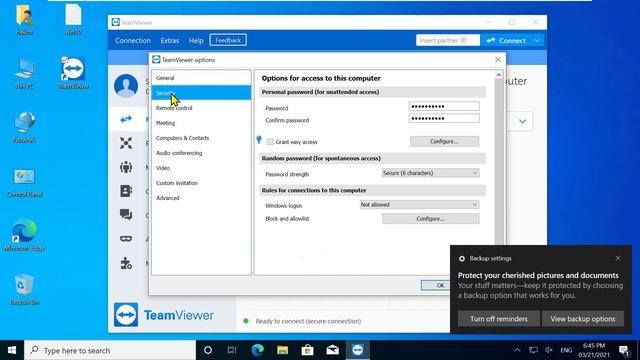
Task: Open Control Panel desktop icon
Action: 24,182
